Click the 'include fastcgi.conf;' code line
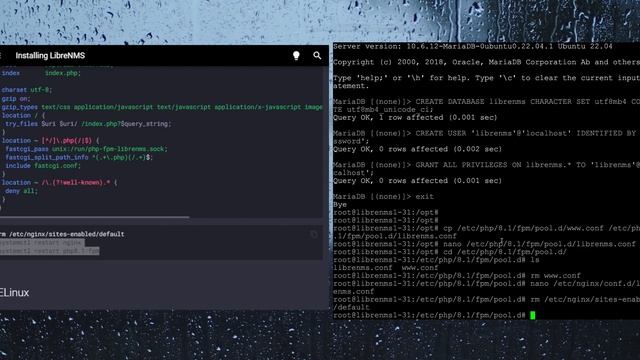This screenshot has height=360, width=640. pos(43,166)
